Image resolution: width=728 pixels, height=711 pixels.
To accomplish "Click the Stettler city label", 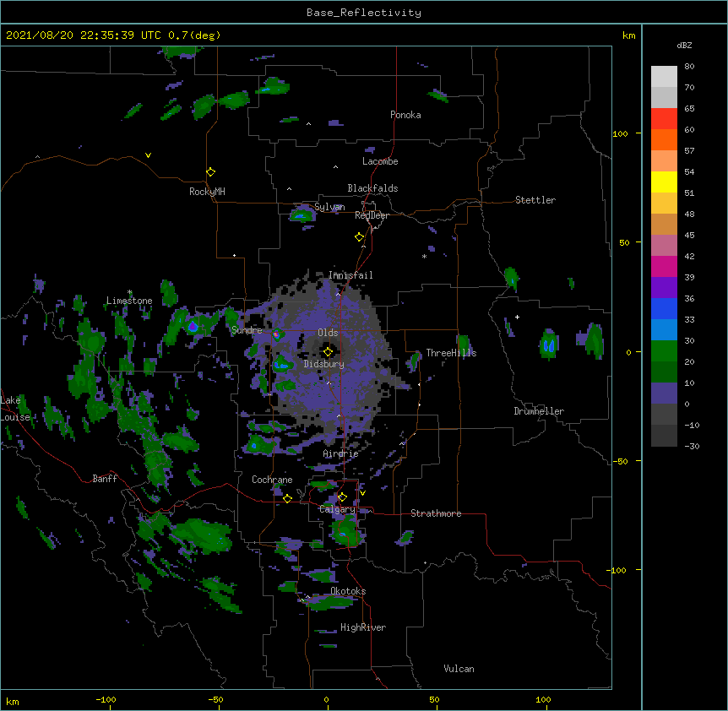I will [535, 200].
